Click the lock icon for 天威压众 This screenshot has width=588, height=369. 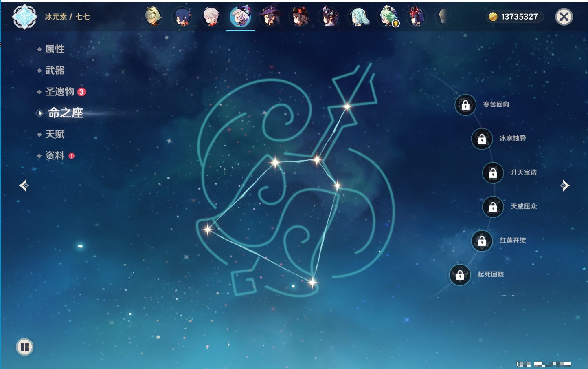(493, 207)
